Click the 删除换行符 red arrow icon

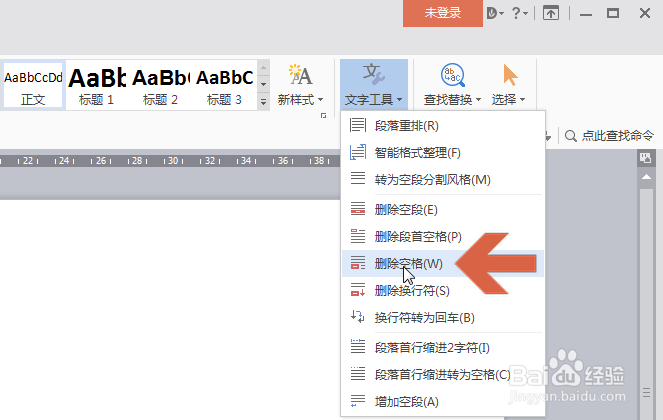pos(358,290)
